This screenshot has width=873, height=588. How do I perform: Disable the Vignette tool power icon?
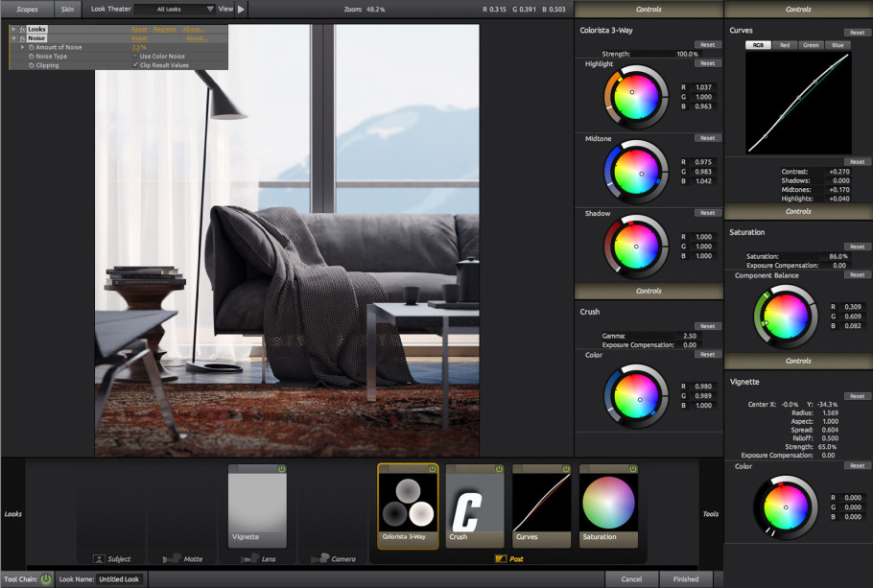(281, 469)
